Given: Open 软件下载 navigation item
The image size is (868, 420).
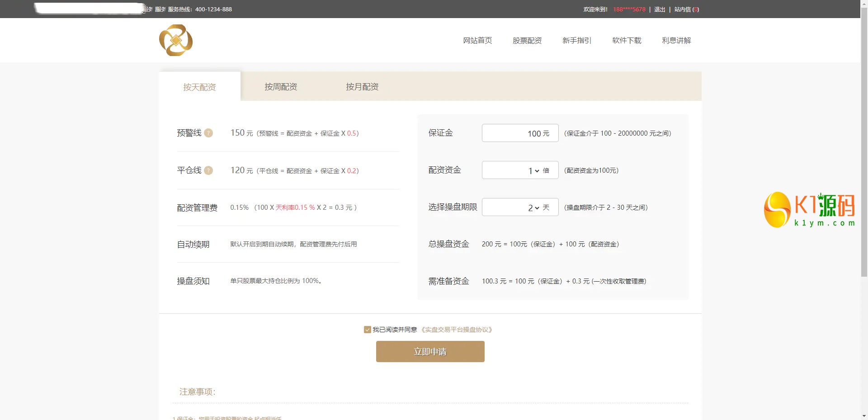Looking at the screenshot, I should (x=627, y=40).
